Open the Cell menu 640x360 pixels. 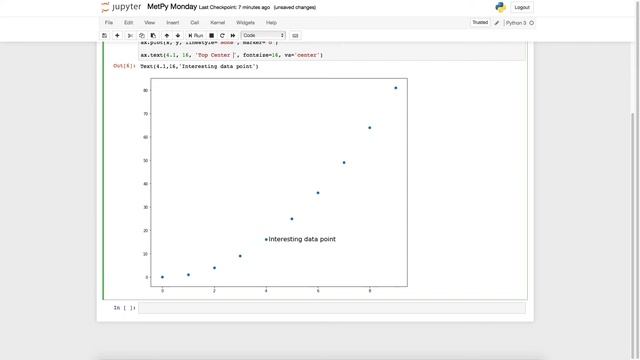coord(195,22)
